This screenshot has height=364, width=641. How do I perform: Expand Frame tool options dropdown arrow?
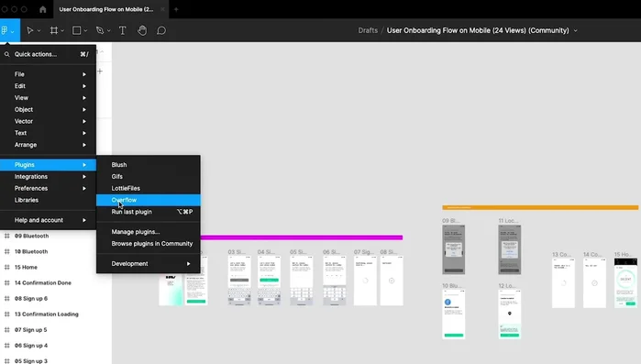click(x=62, y=30)
